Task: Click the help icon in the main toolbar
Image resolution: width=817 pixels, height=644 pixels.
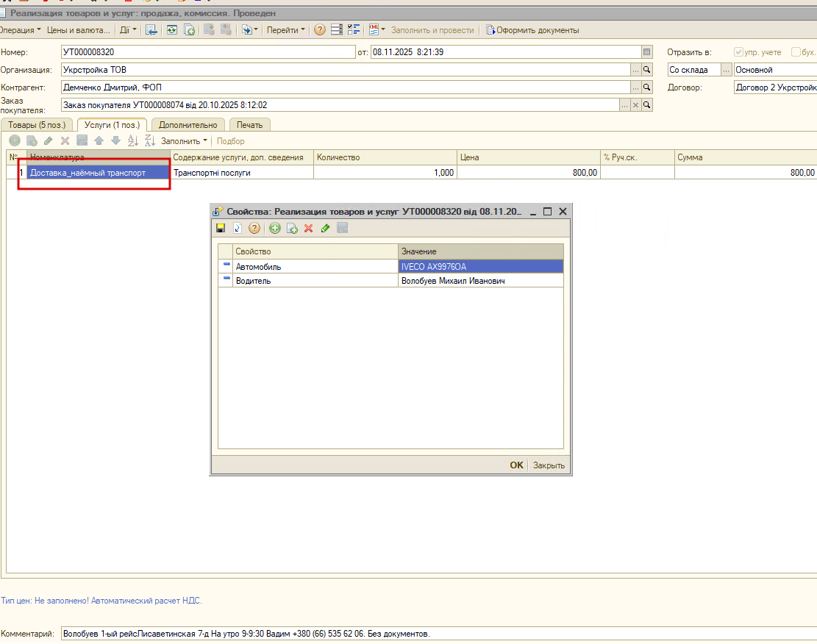Action: [x=320, y=29]
